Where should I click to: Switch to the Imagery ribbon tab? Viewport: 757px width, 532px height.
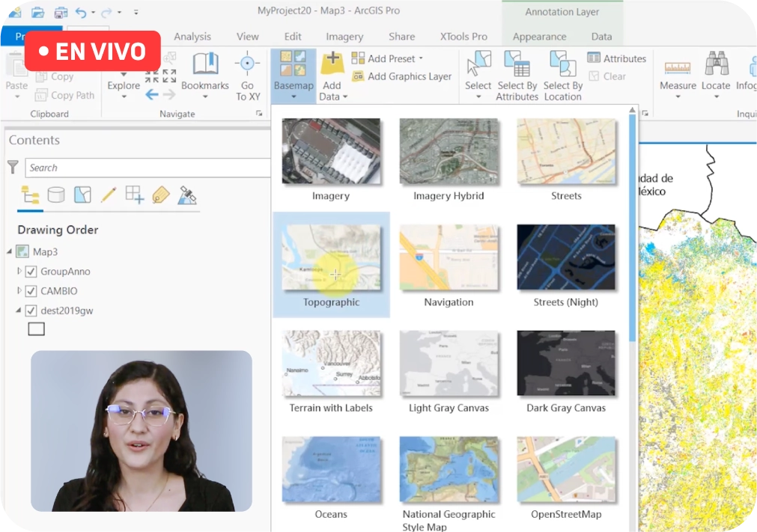pyautogui.click(x=344, y=37)
